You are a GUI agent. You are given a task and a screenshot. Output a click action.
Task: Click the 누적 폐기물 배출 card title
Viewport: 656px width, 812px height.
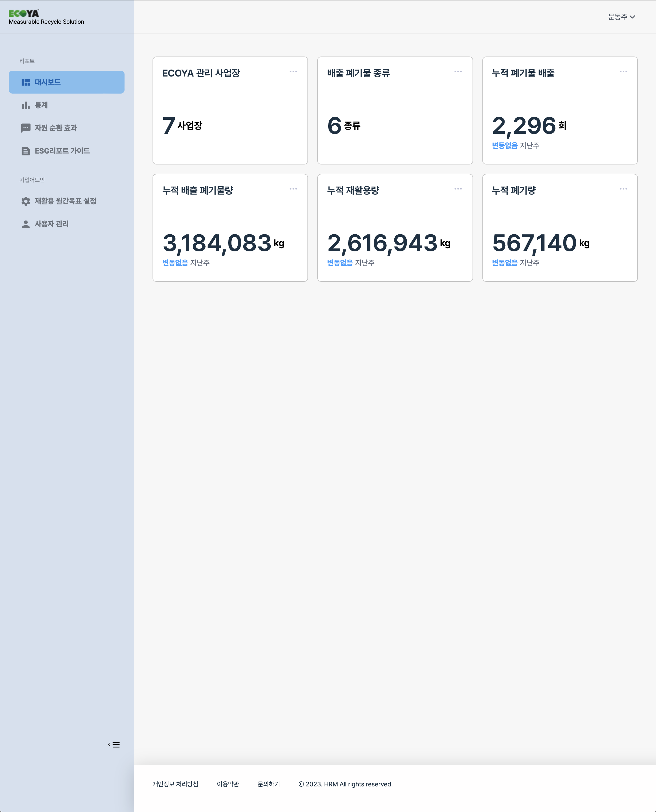[523, 73]
